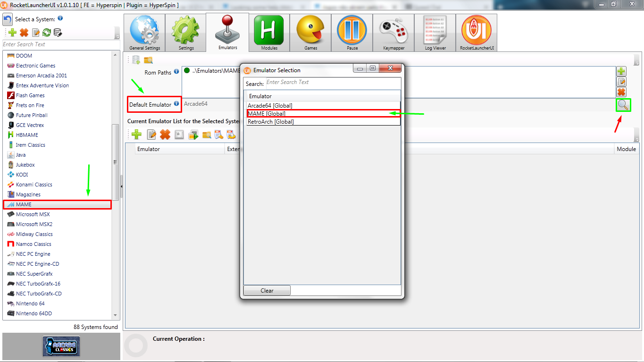Click Emulator column header in main emulator list
The height and width of the screenshot is (362, 644).
coord(180,149)
